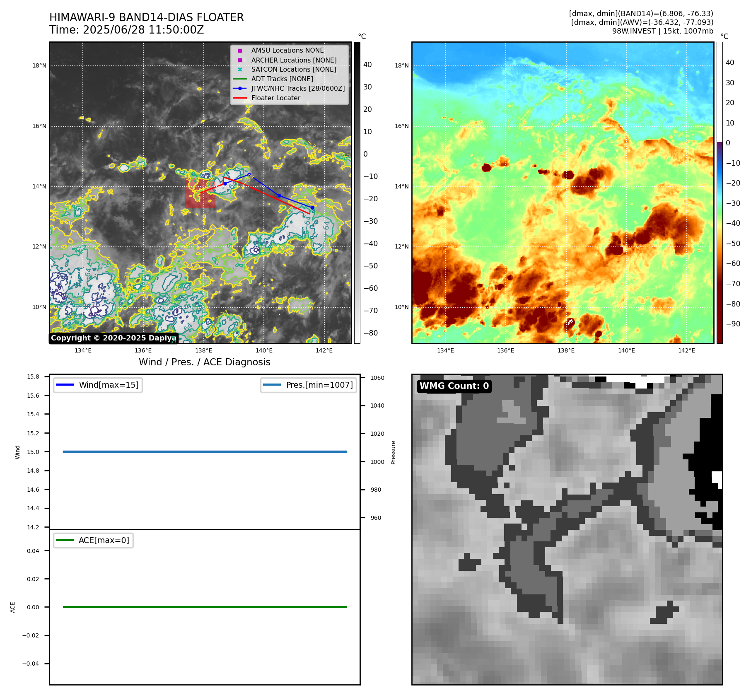Click the 98W.INVEST 15kt, 1007mb label
Viewport: 751px width, 700px height.
[x=663, y=31]
